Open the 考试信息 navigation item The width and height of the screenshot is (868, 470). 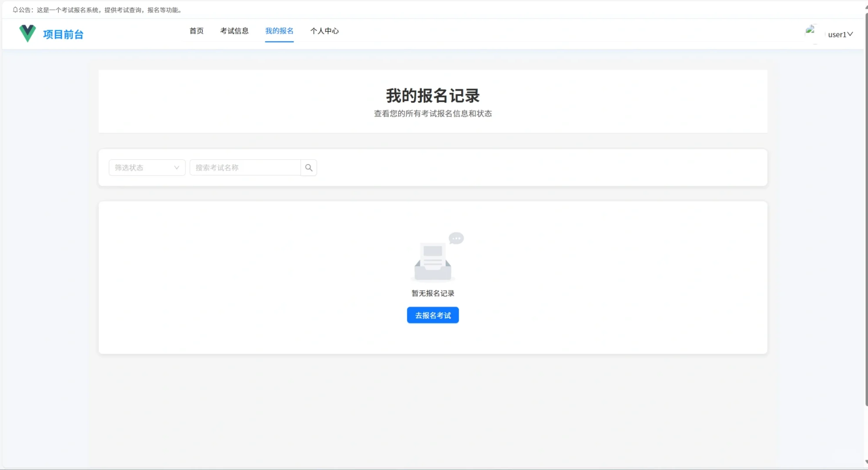click(x=234, y=31)
